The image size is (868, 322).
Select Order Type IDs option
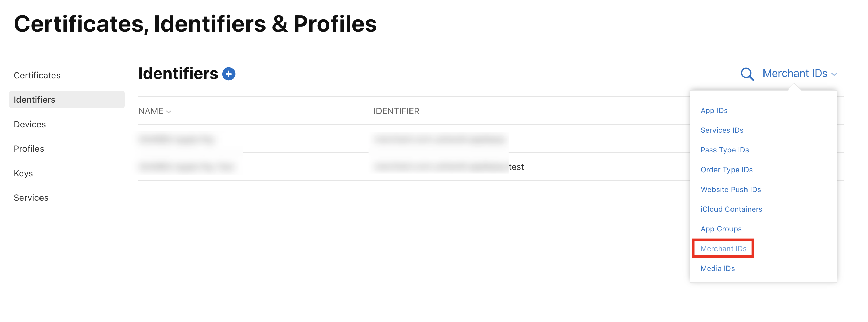coord(726,170)
